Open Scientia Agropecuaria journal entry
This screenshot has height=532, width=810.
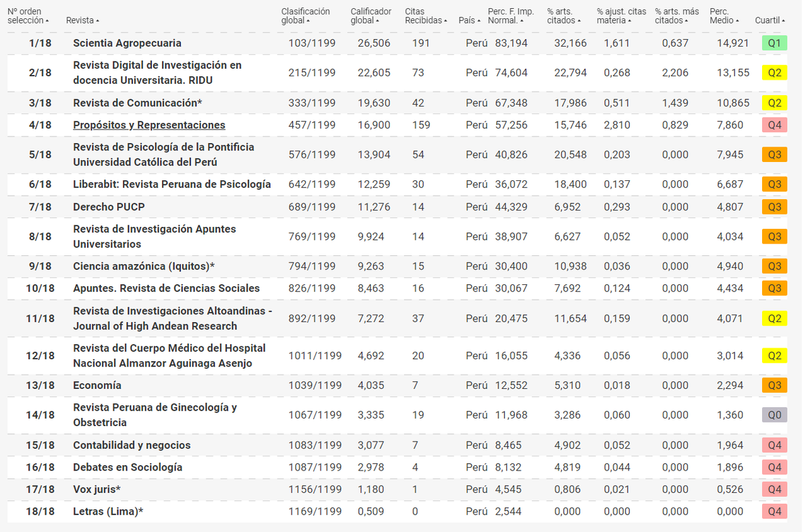coord(127,43)
